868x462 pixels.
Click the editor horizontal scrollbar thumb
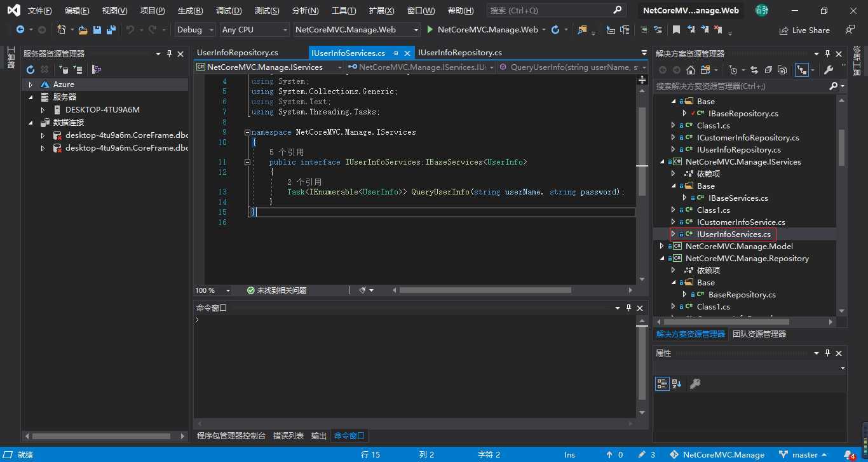[485, 290]
